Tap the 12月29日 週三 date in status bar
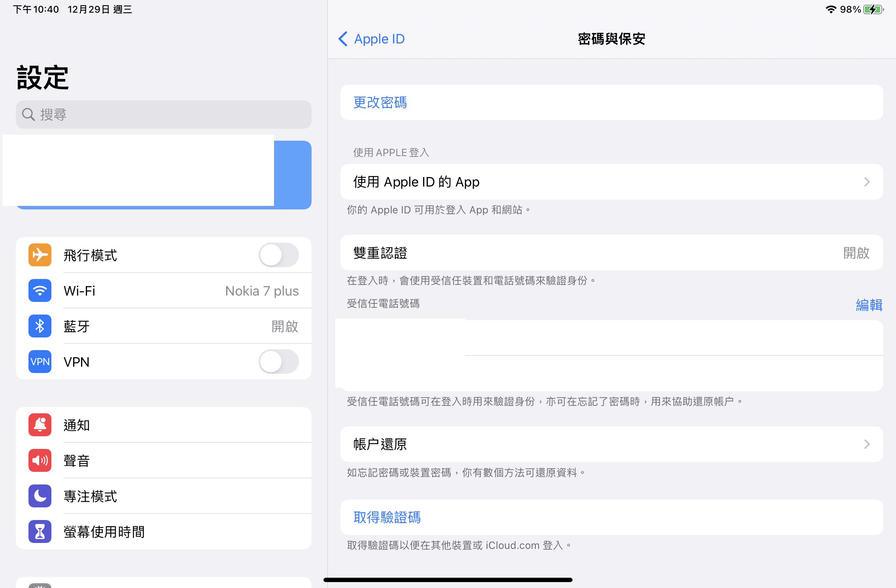Image resolution: width=896 pixels, height=588 pixels. point(100,9)
